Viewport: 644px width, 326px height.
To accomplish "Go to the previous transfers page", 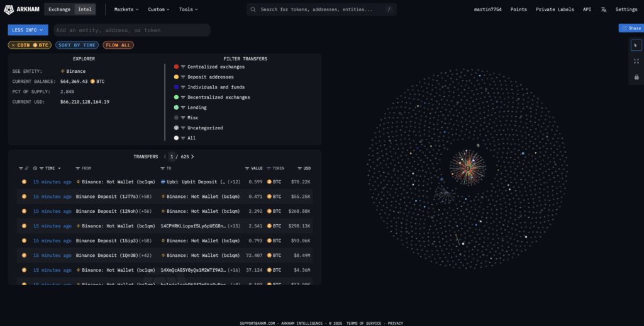I will coord(165,156).
